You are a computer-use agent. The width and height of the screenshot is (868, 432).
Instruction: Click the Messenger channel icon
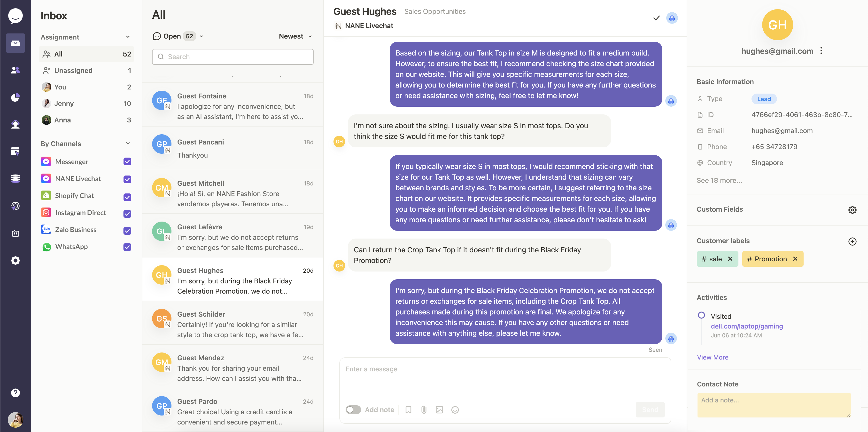46,161
